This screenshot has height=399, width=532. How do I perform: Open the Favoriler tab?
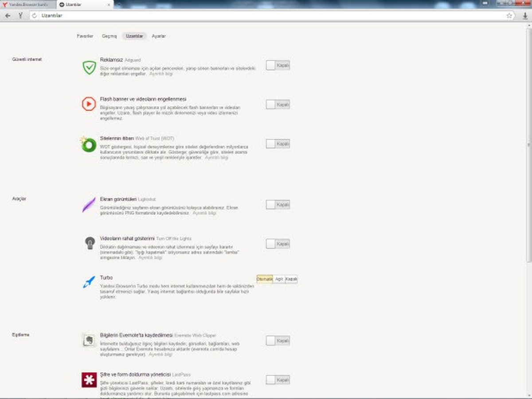85,36
